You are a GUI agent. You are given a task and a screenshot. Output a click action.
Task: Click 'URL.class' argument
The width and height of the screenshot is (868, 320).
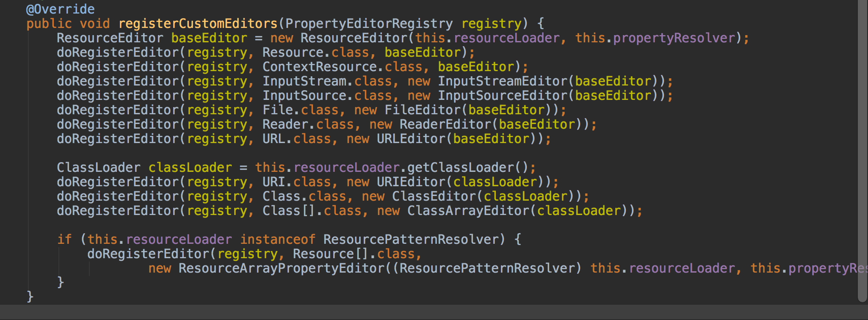297,138
